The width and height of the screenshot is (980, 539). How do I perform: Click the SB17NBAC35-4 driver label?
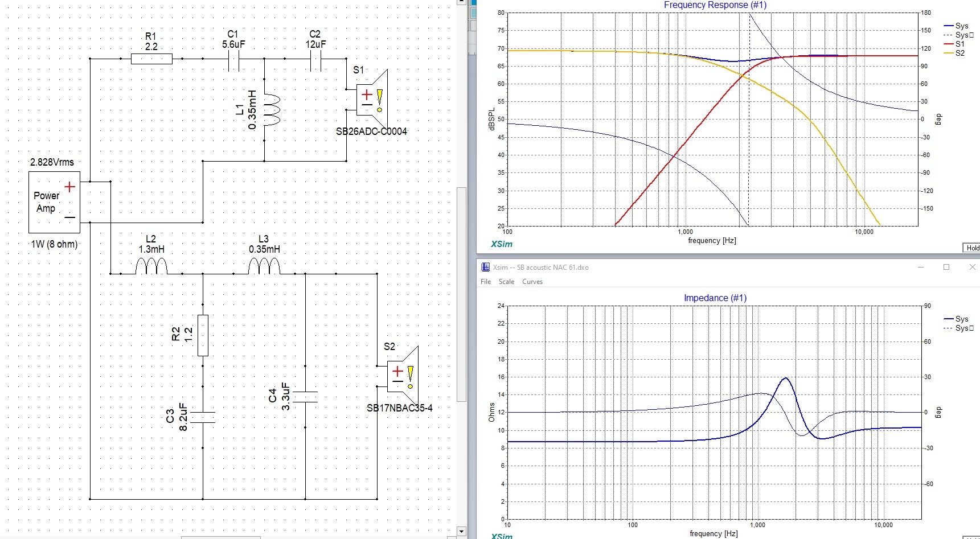pyautogui.click(x=400, y=408)
